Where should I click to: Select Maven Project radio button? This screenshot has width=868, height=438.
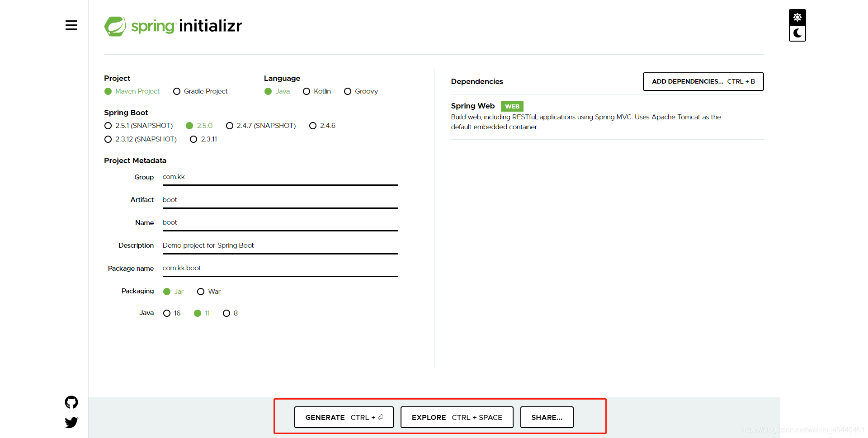tap(132, 91)
